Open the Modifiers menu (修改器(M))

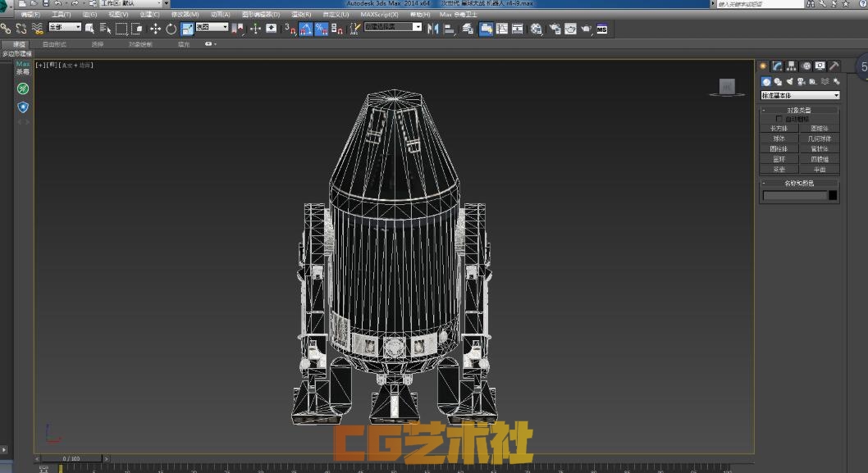point(185,15)
